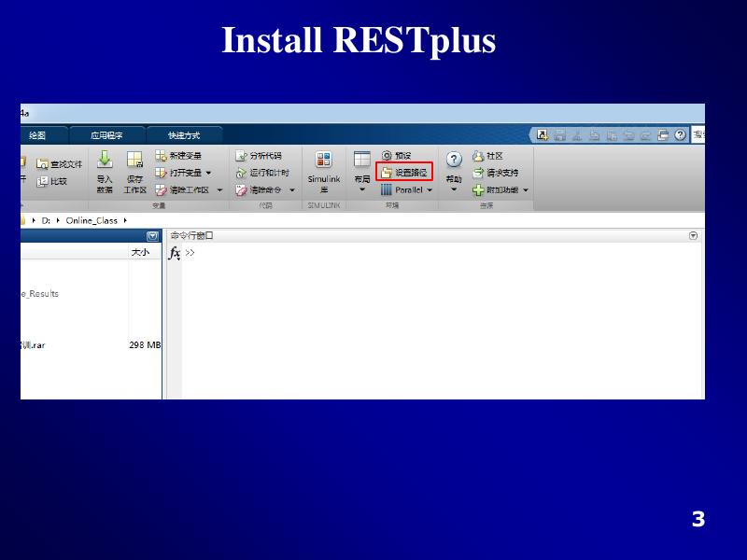Viewport: 747px width, 560px height.
Task: Click the help icon in quick access bar
Action: (x=681, y=135)
